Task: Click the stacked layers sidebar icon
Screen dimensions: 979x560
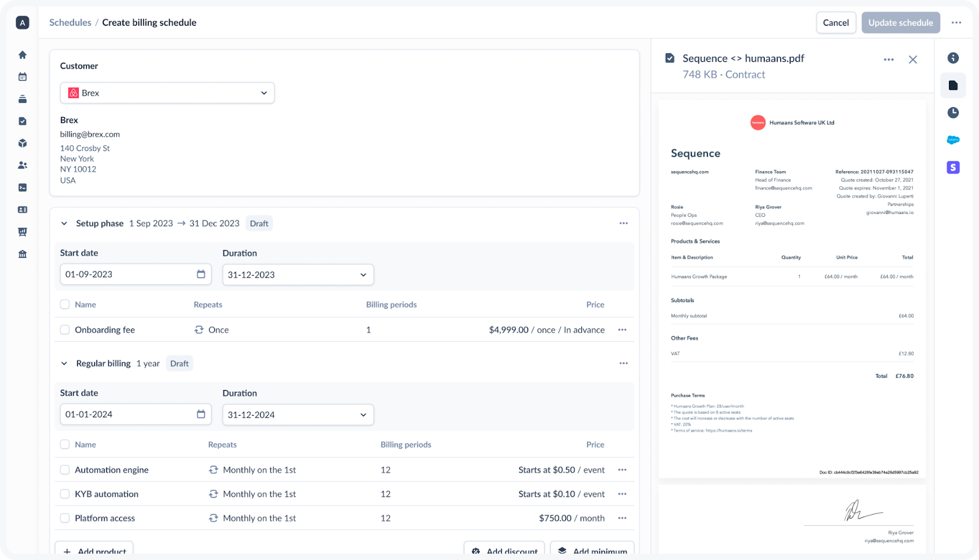Action: coord(23,99)
